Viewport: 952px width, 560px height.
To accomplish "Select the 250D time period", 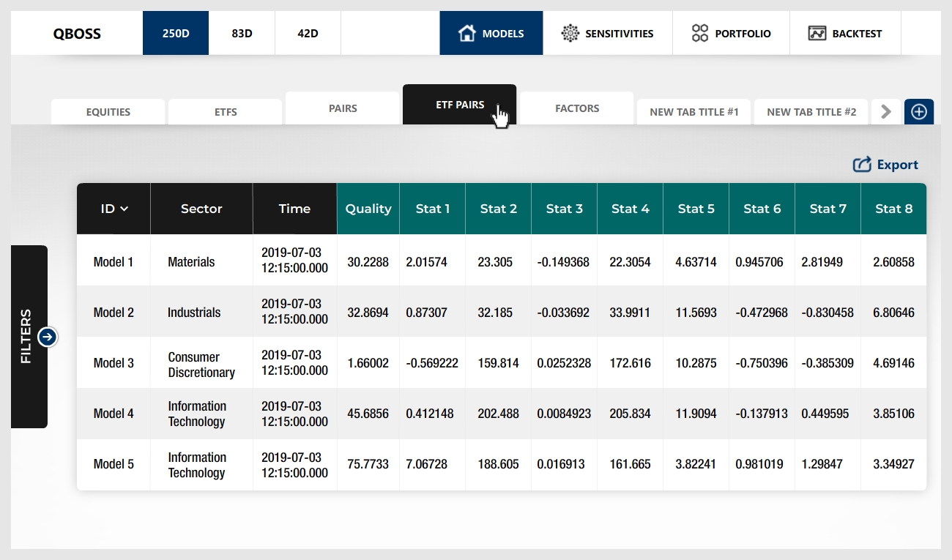I will pyautogui.click(x=176, y=33).
